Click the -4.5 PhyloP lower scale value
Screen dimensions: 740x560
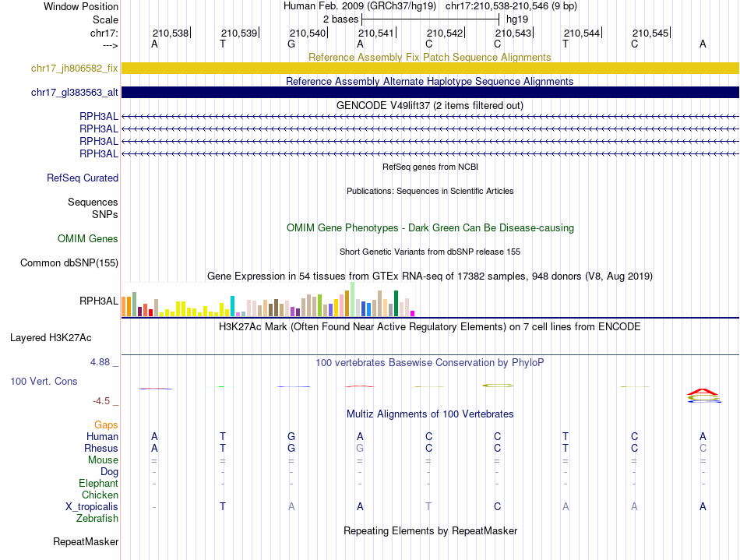coord(101,401)
